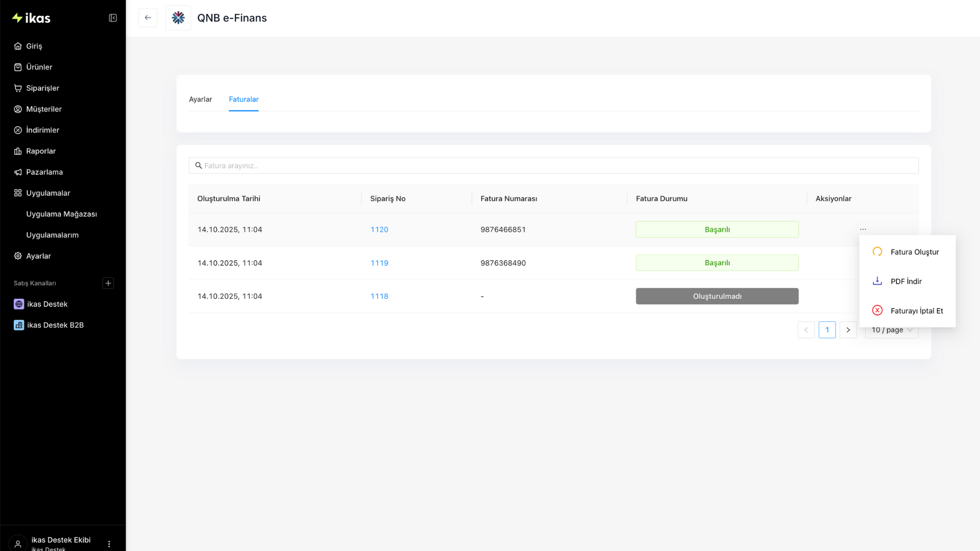Click the Aksiyonlar column header
Image resolution: width=980 pixels, height=551 pixels.
[834, 198]
